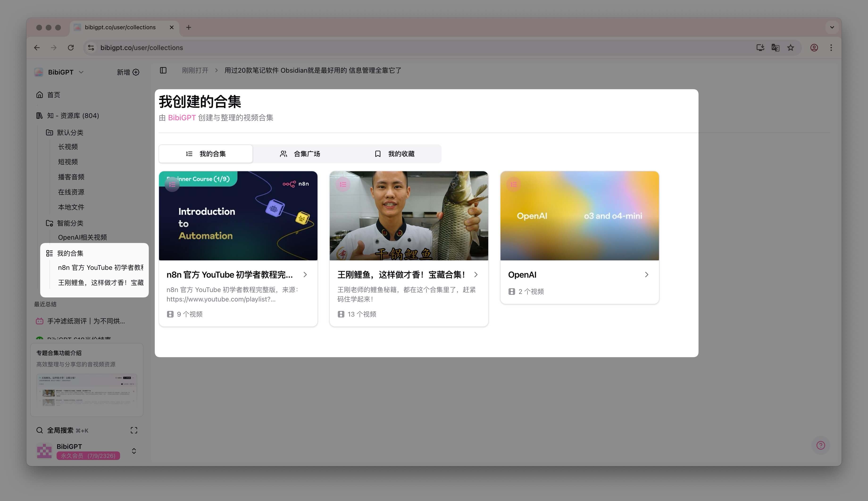Viewport: 868px width, 501px height.
Task: Click the install app icon in address bar
Action: click(x=760, y=47)
